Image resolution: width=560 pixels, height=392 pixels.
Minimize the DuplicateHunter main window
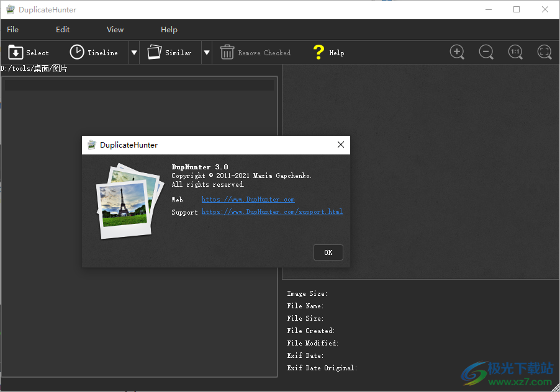tap(489, 10)
